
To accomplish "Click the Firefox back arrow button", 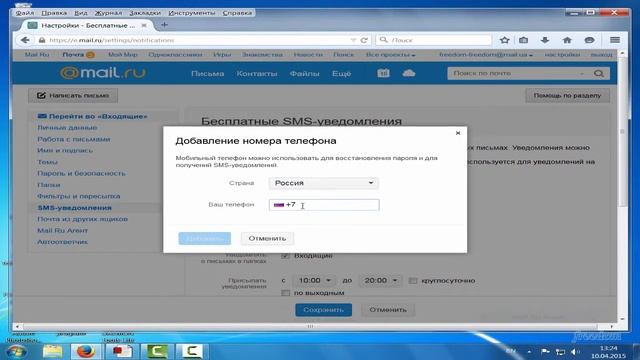I will (25, 40).
